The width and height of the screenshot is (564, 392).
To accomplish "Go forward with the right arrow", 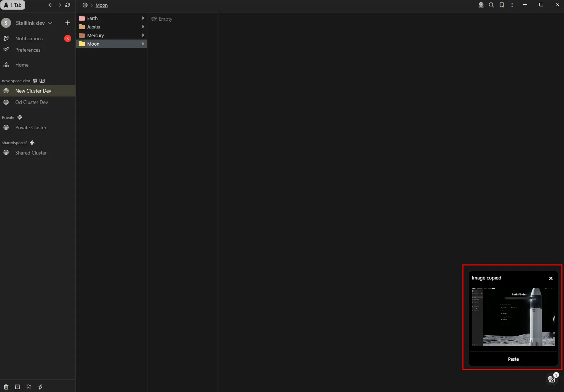I will [x=59, y=5].
